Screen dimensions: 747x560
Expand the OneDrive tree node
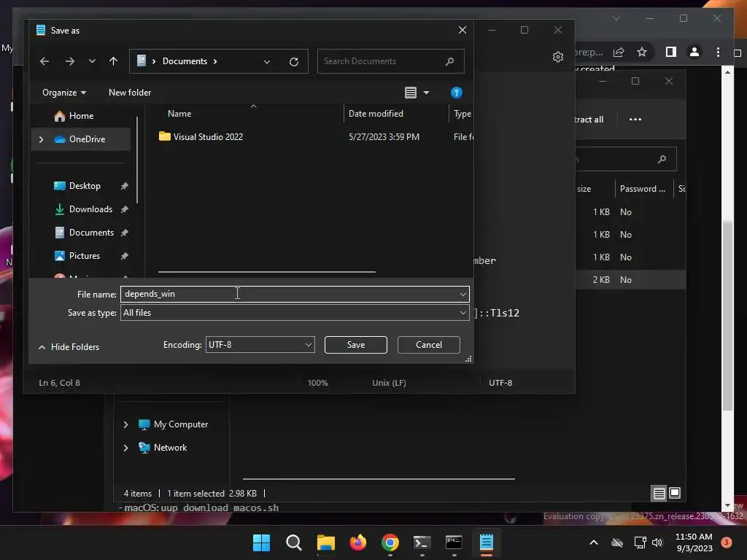pyautogui.click(x=41, y=139)
